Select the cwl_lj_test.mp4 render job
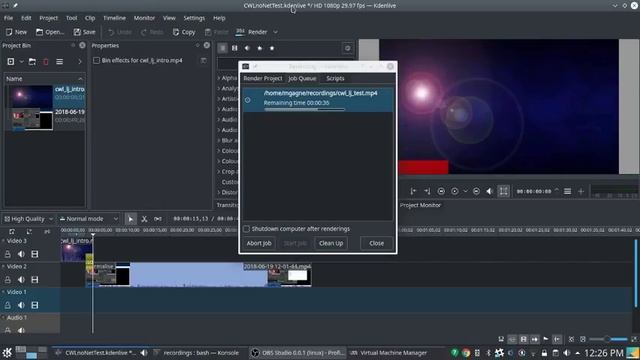Viewport: 640px width, 360px height. coord(318,100)
